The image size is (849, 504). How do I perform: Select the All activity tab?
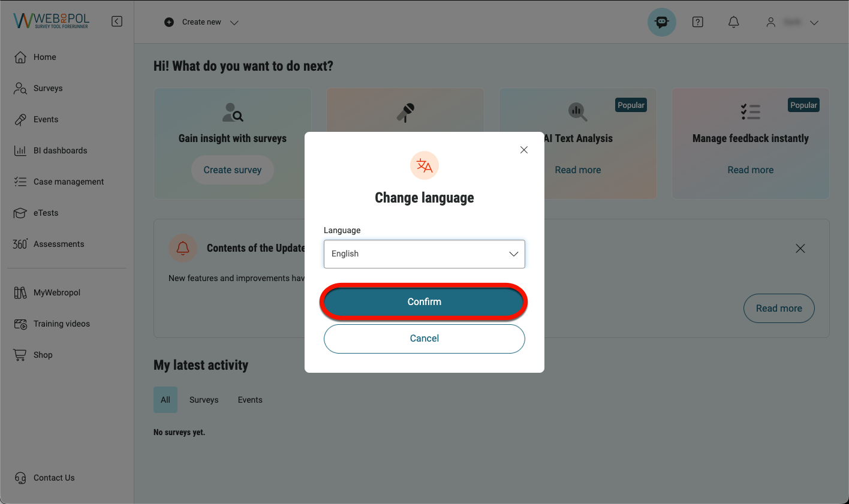165,400
